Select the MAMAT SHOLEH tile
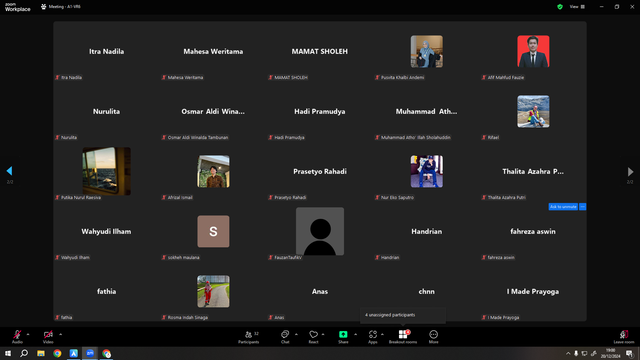Image resolution: width=640 pixels, height=360 pixels. (320, 51)
